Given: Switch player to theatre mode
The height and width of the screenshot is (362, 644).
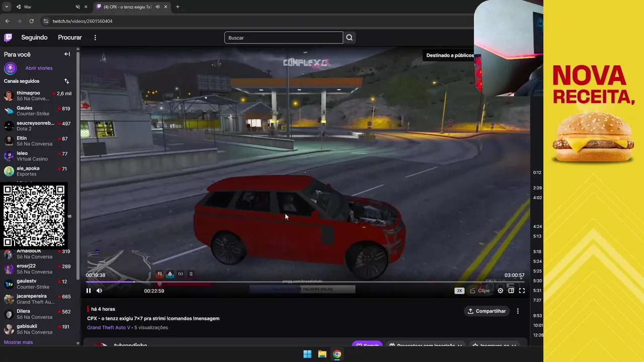Looking at the screenshot, I should [511, 291].
